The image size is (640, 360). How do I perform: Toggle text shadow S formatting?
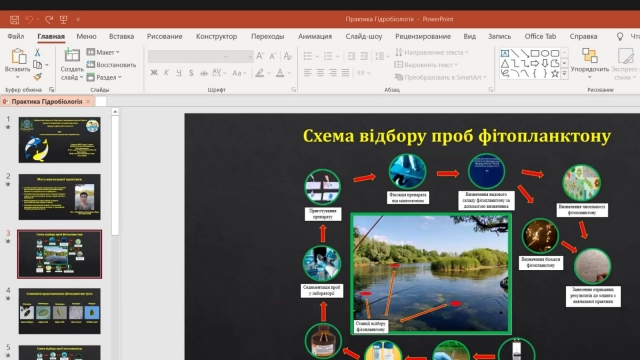[x=191, y=73]
